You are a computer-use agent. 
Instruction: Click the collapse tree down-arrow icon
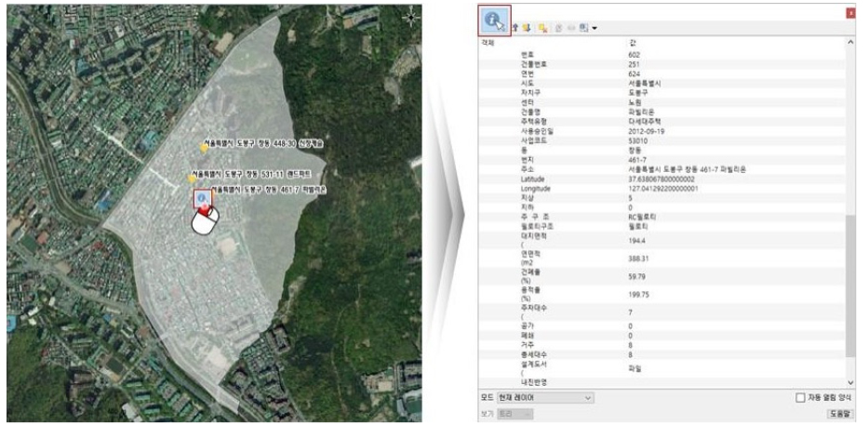[x=526, y=28]
